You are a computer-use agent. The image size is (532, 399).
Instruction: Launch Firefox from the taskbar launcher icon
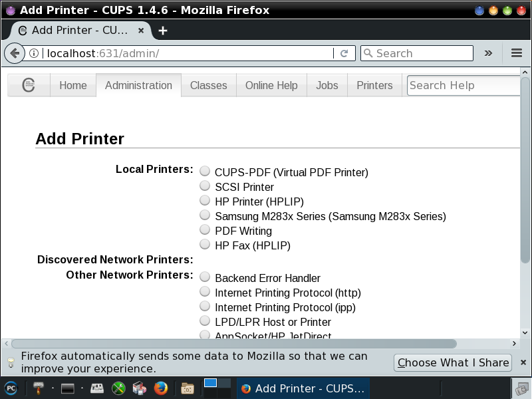[160, 388]
